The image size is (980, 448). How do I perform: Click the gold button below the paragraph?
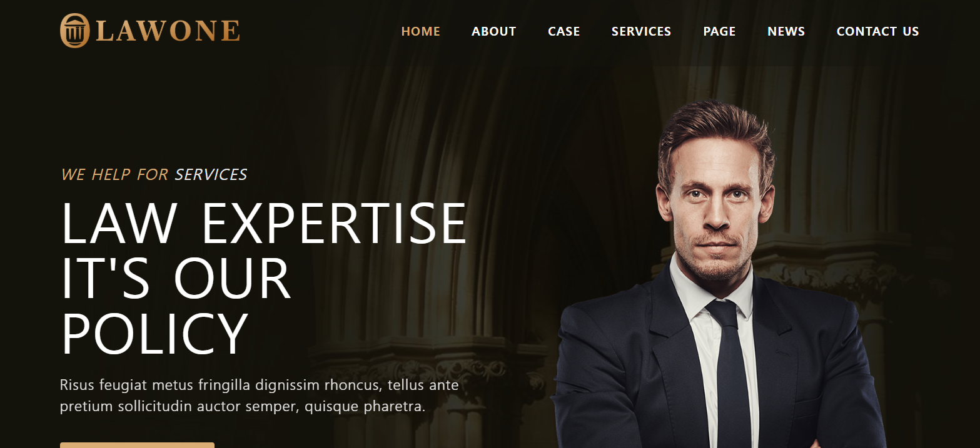(x=137, y=445)
